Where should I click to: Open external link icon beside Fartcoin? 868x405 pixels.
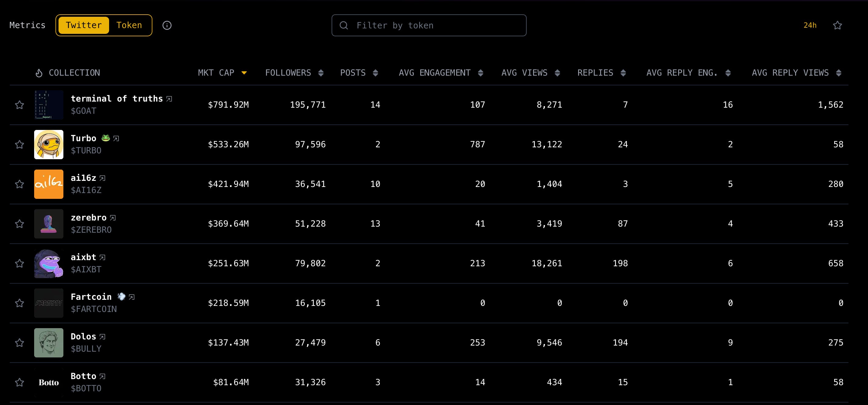click(132, 297)
